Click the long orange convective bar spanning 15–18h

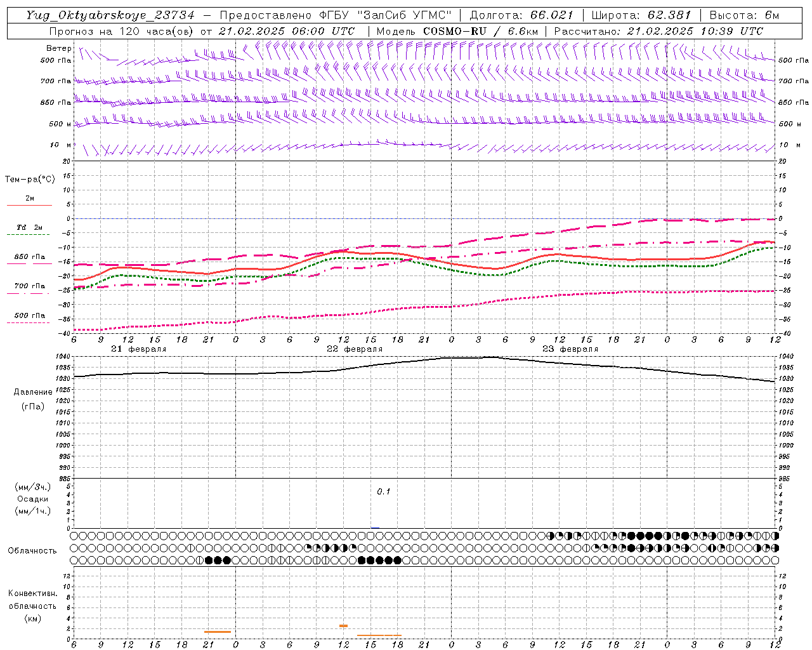pos(379,635)
